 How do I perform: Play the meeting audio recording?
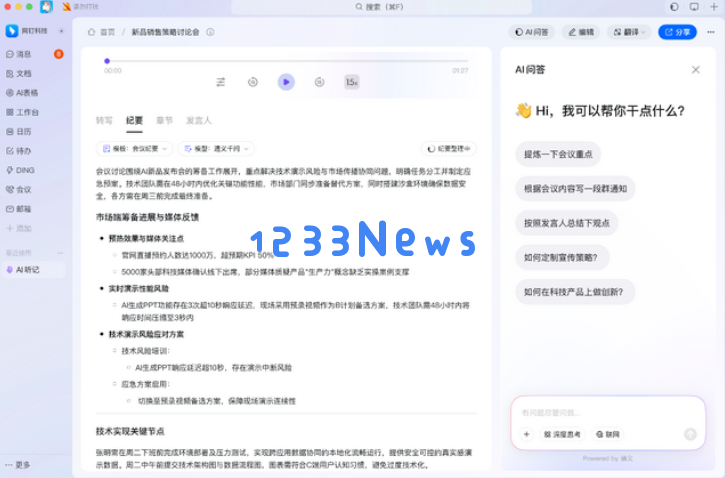pyautogui.click(x=286, y=82)
